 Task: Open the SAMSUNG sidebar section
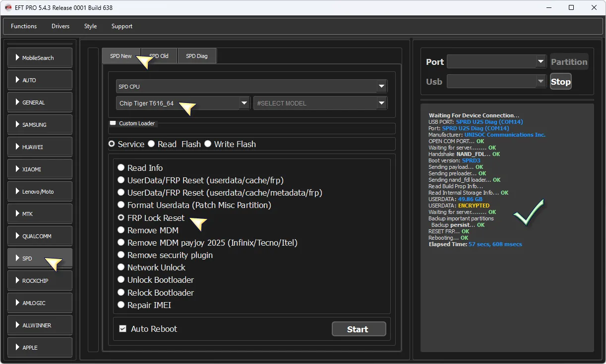(x=40, y=125)
